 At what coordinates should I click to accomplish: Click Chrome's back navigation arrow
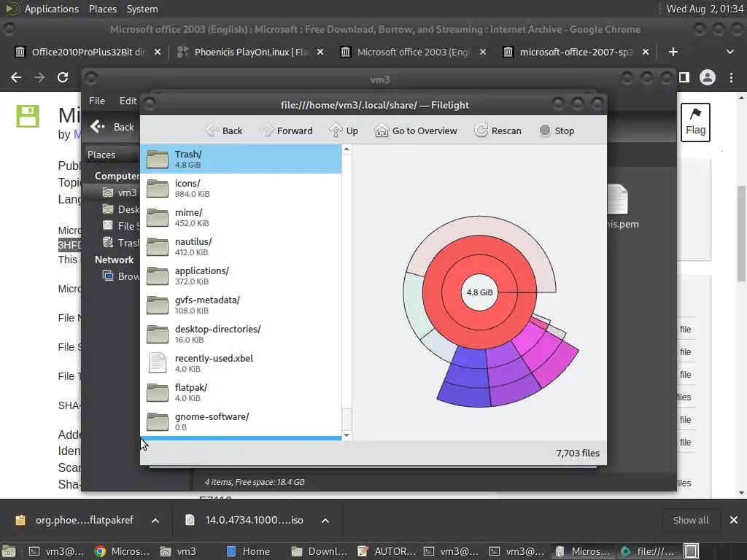click(x=16, y=77)
